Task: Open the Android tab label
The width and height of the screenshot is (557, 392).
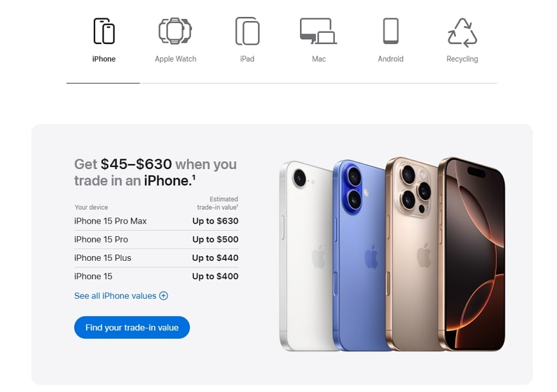Action: pos(391,59)
